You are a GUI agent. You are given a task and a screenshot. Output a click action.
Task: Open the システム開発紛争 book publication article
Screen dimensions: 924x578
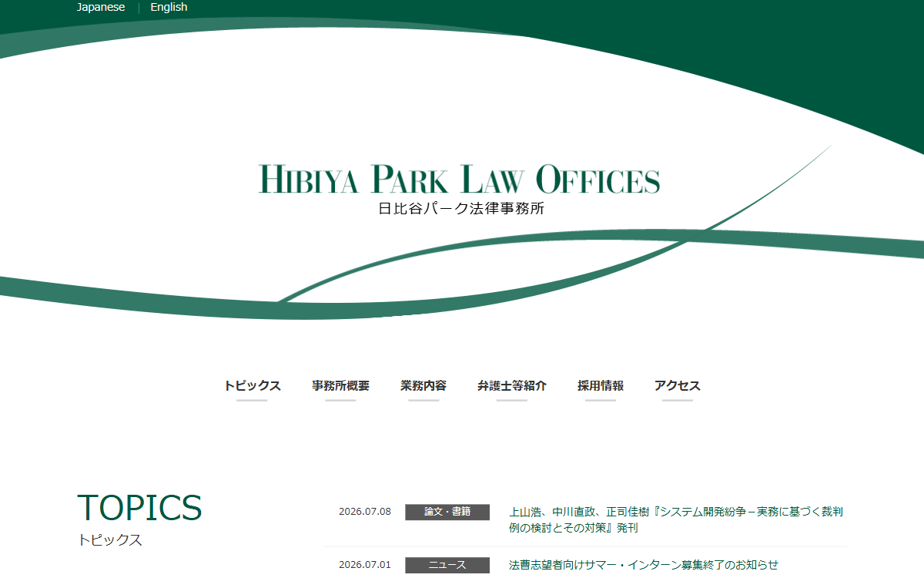pos(676,519)
